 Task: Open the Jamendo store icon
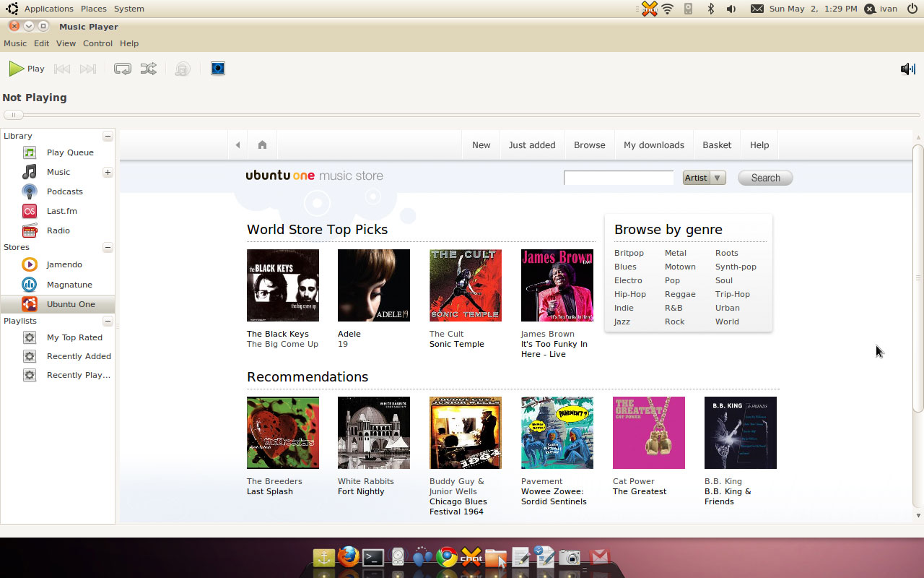click(x=30, y=264)
